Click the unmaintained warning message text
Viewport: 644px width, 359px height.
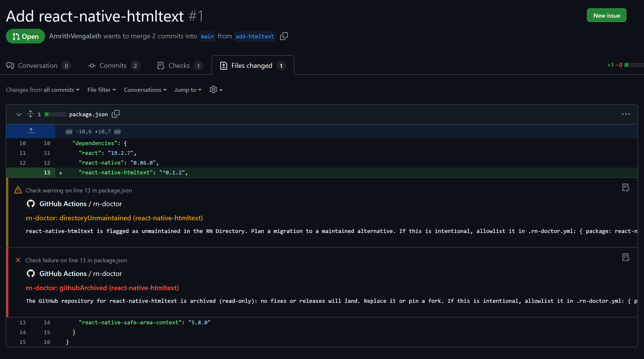tap(332, 231)
